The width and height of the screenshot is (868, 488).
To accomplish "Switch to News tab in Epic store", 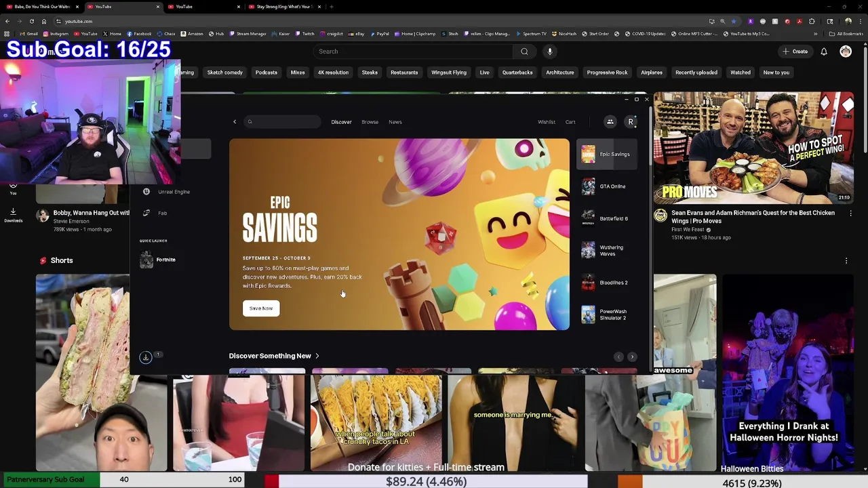I will (395, 122).
